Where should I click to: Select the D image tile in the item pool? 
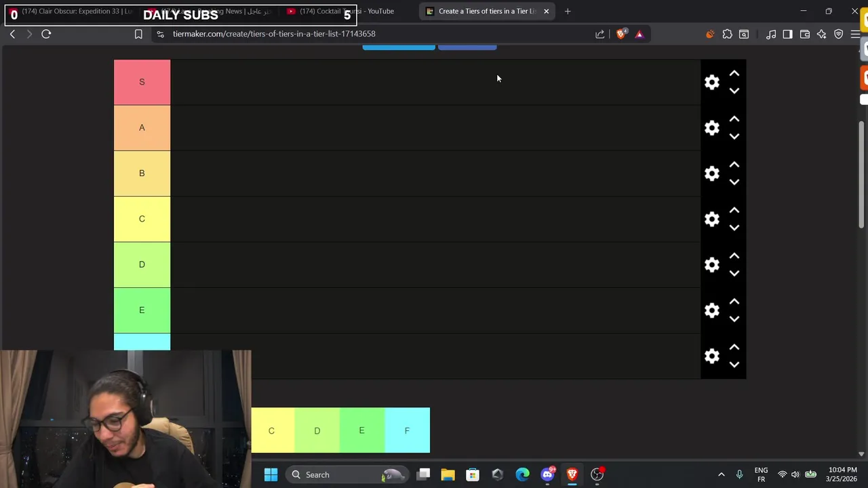click(x=317, y=430)
